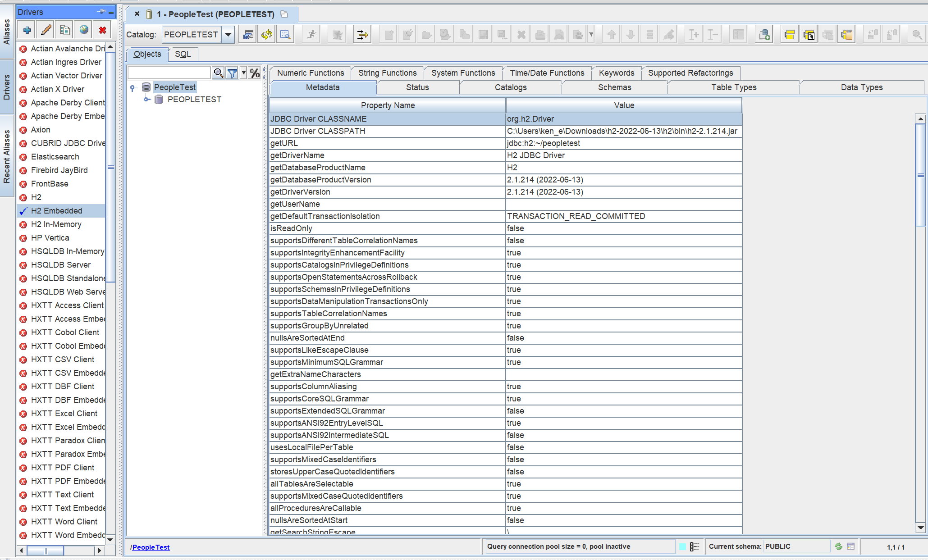Viewport: 928px width, 560px height.
Task: Click the filter funnel icon above tree
Action: [x=232, y=73]
